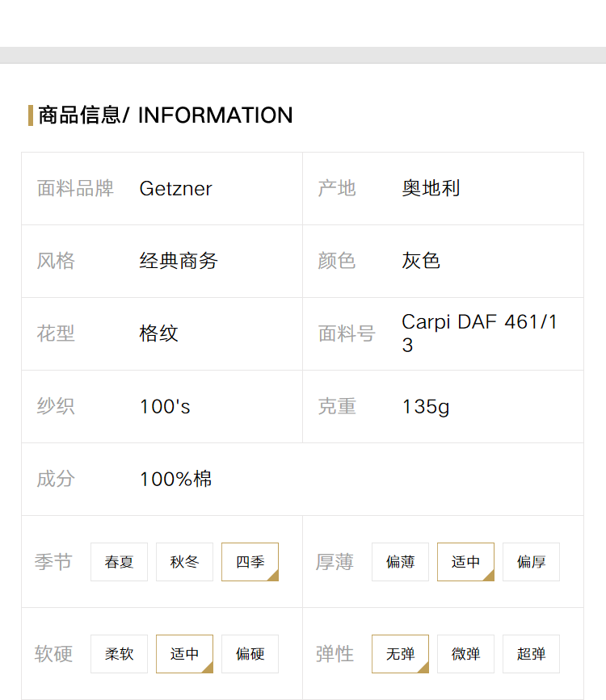Select the 四季 season option
The width and height of the screenshot is (606, 700).
[x=250, y=562]
